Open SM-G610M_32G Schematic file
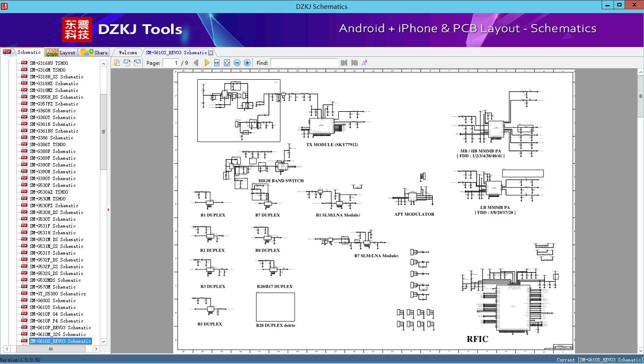The height and width of the screenshot is (364, 644). pos(58,334)
